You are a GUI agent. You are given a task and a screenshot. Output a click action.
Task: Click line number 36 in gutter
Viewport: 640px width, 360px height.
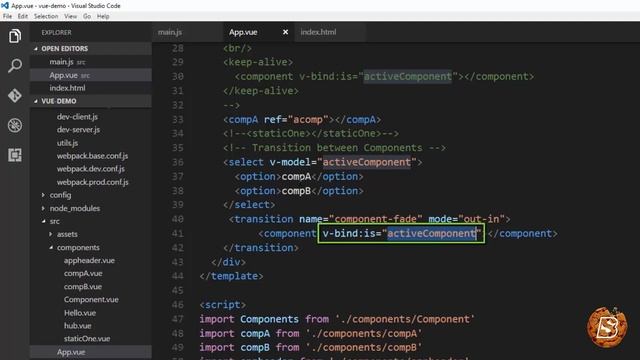[x=178, y=162]
